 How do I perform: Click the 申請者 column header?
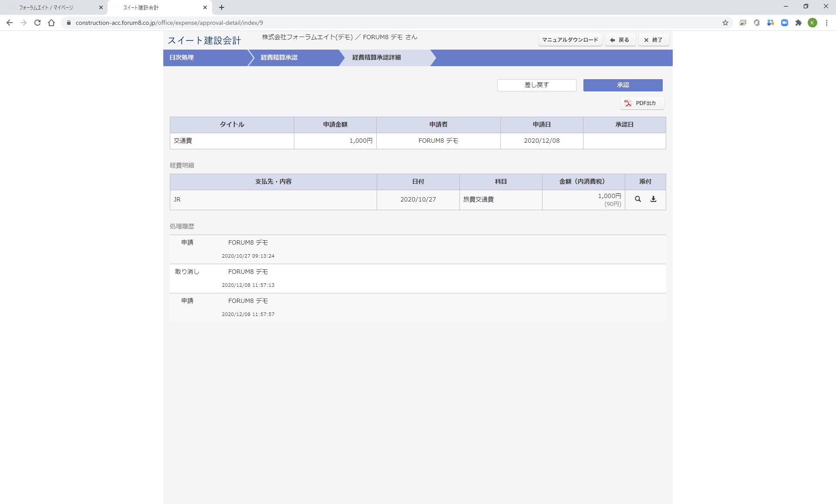click(438, 125)
